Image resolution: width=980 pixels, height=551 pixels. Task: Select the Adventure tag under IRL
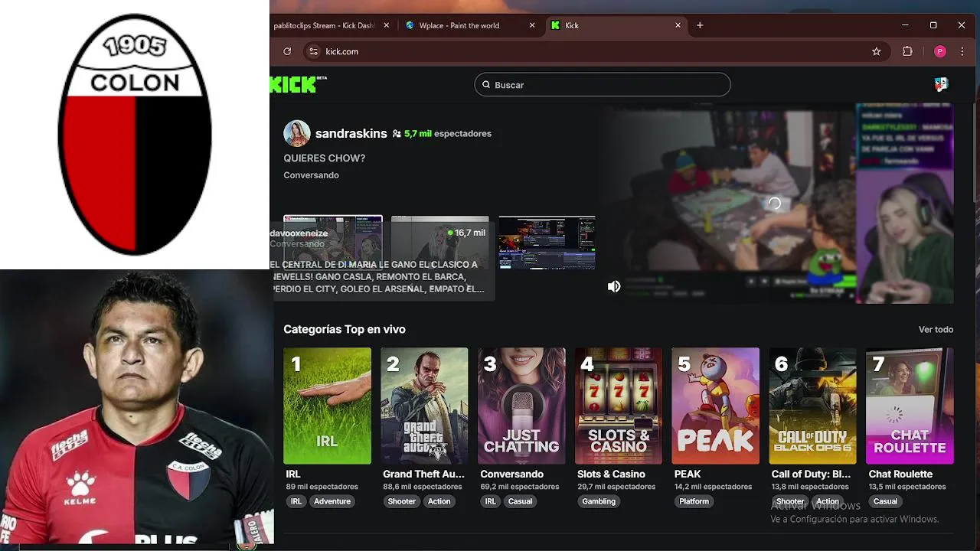point(332,501)
